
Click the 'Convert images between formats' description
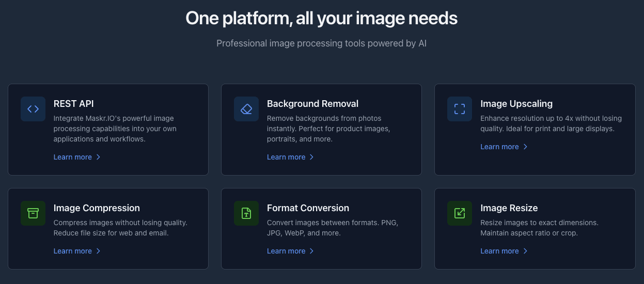tap(333, 228)
